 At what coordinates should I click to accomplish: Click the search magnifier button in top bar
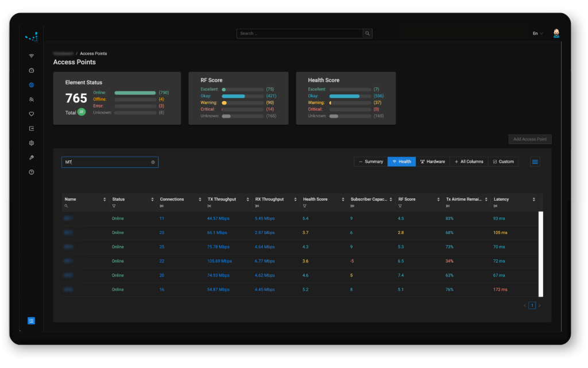coord(367,33)
